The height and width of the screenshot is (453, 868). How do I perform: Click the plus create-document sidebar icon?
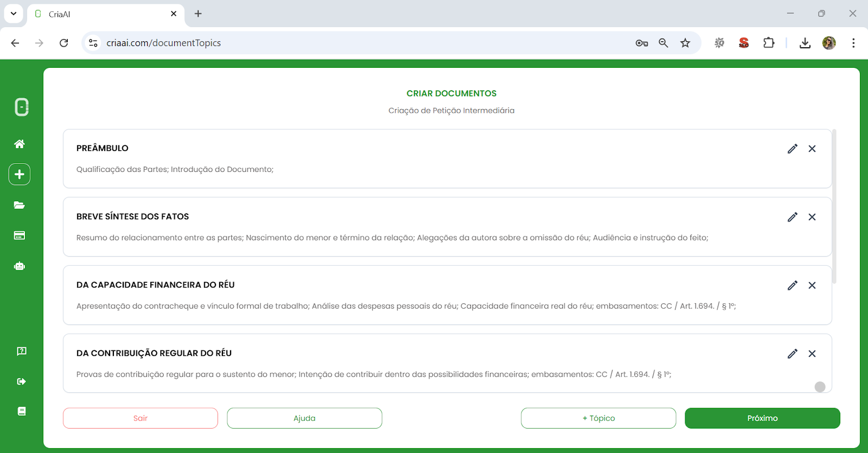coord(20,174)
